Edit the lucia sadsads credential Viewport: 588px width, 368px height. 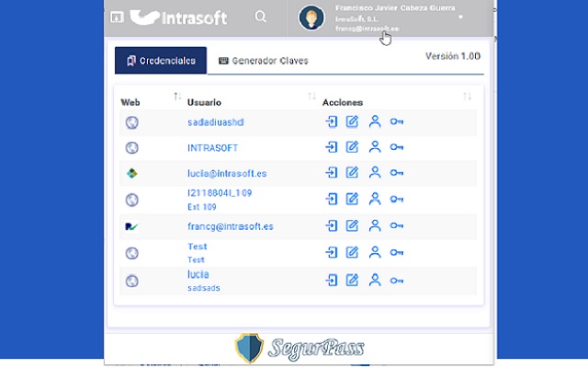pyautogui.click(x=352, y=280)
